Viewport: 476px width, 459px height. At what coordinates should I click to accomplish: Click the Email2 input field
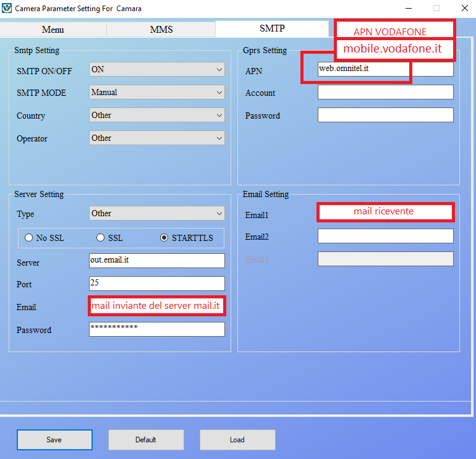tap(385, 236)
